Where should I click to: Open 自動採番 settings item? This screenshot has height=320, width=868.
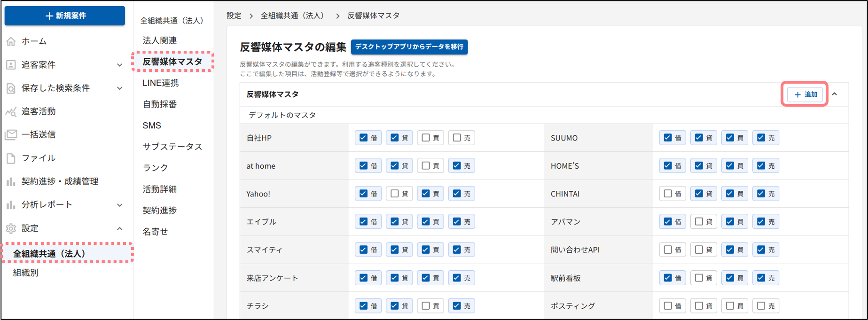click(160, 104)
